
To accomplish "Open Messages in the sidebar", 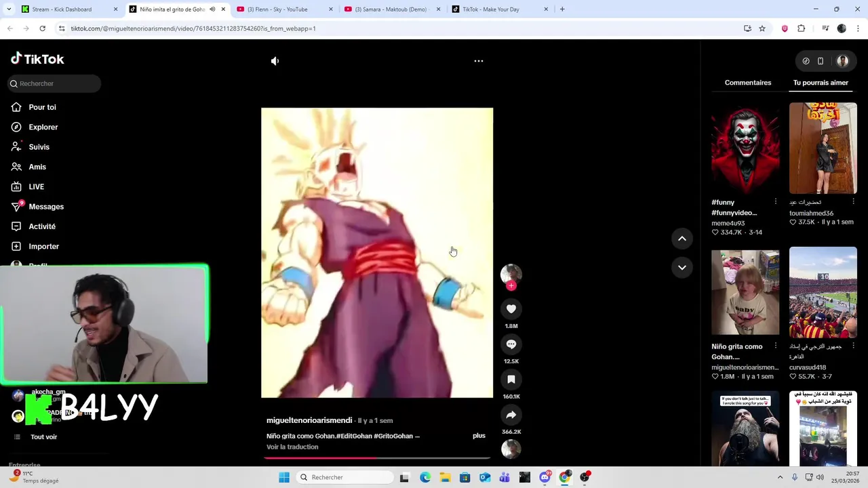I will [x=46, y=207].
